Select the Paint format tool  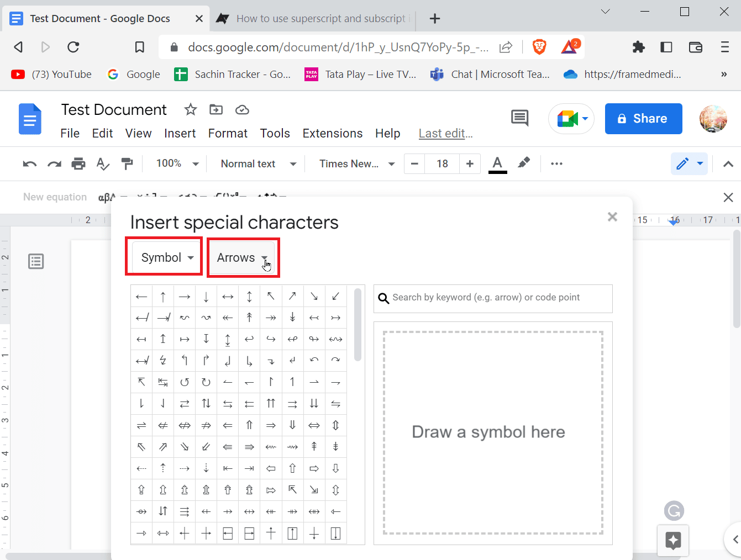tap(128, 163)
